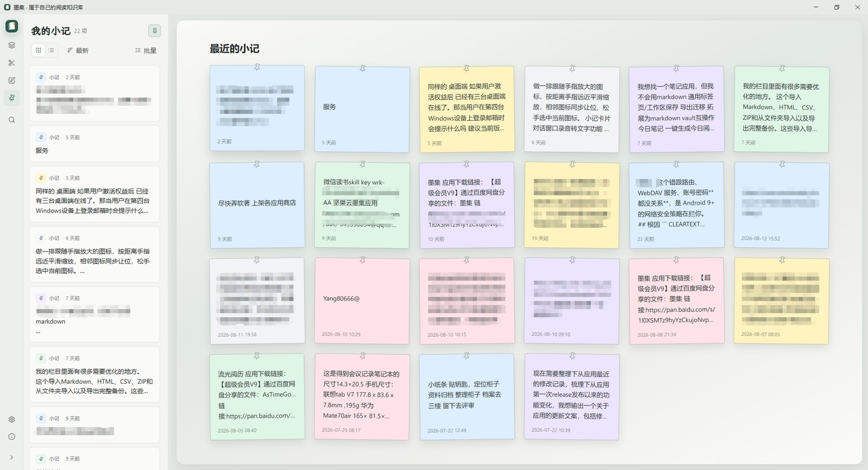Open the 最新 sort dropdown
Viewport: 868px width, 470px height.
(78, 50)
